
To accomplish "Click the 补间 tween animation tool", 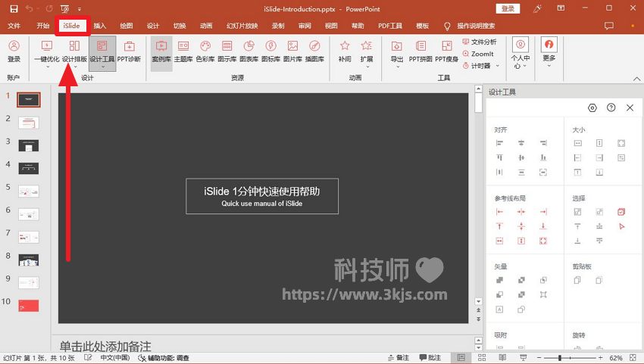I will tap(345, 51).
